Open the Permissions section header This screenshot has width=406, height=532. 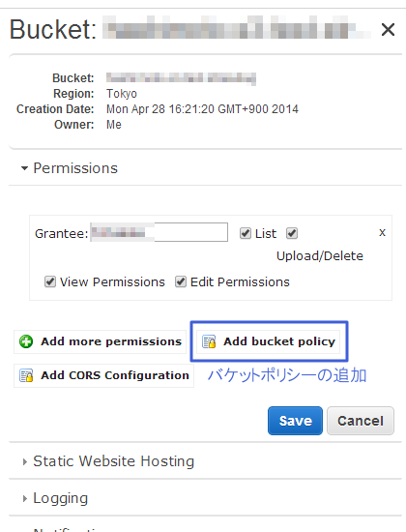point(75,168)
